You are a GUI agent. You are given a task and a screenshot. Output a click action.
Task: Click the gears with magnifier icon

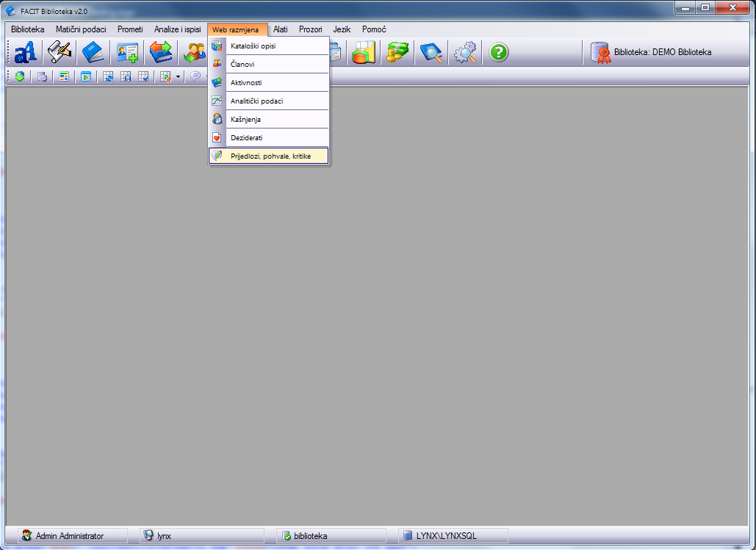[x=464, y=53]
